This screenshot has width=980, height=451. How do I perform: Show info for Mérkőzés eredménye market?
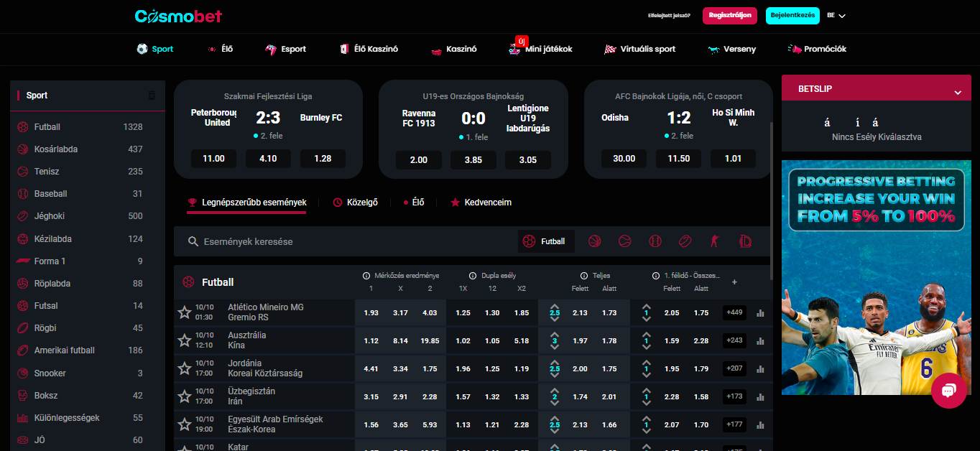[367, 276]
